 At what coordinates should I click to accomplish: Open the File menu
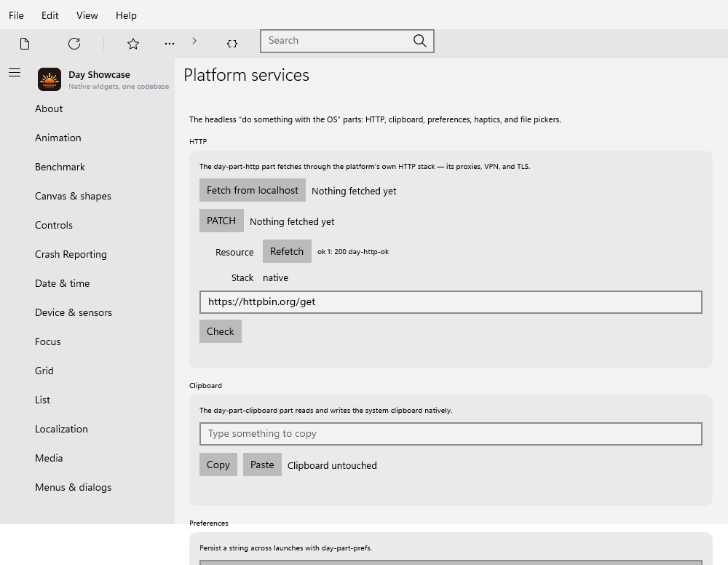click(16, 15)
